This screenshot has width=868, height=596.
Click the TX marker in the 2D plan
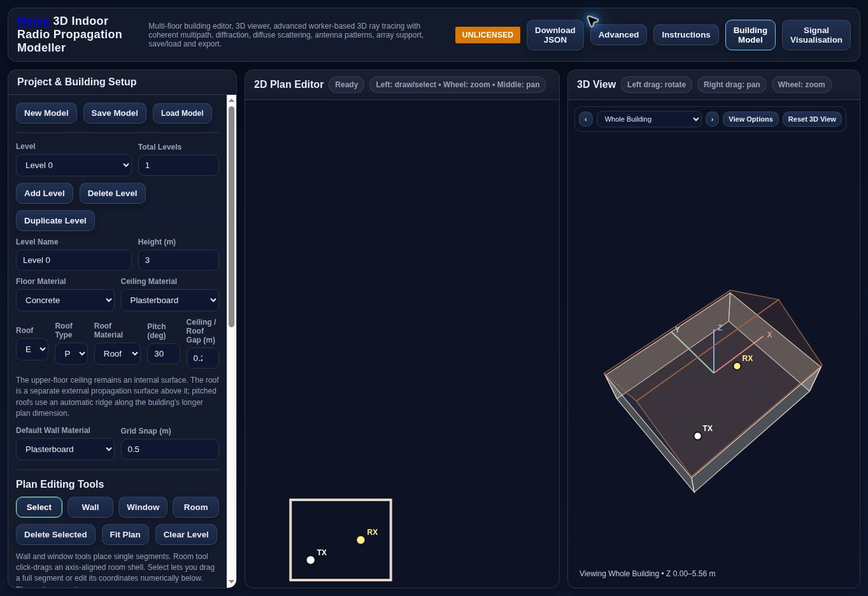pyautogui.click(x=311, y=560)
